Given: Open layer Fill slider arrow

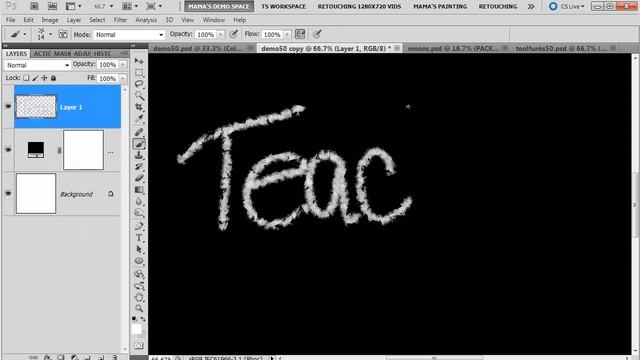Looking at the screenshot, I should 122,78.
